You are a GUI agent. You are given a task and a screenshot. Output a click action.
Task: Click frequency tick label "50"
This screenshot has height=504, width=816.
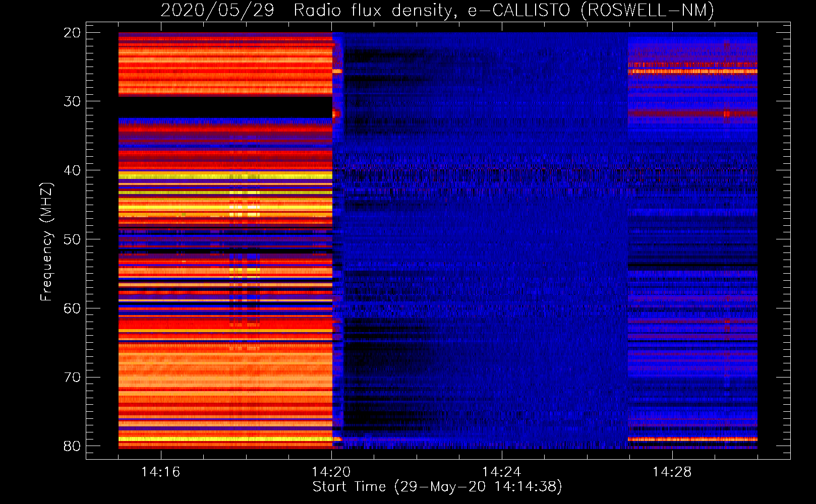click(72, 239)
